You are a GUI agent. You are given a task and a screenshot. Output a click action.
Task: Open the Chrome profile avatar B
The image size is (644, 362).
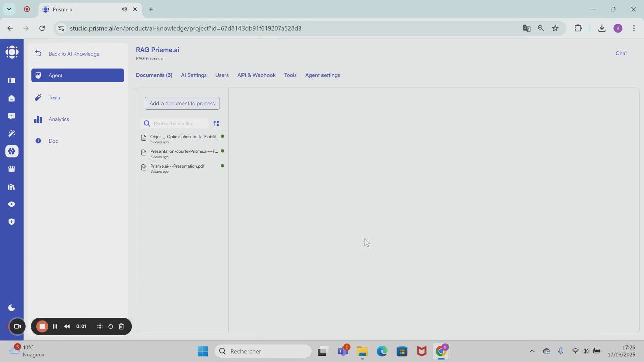(618, 28)
